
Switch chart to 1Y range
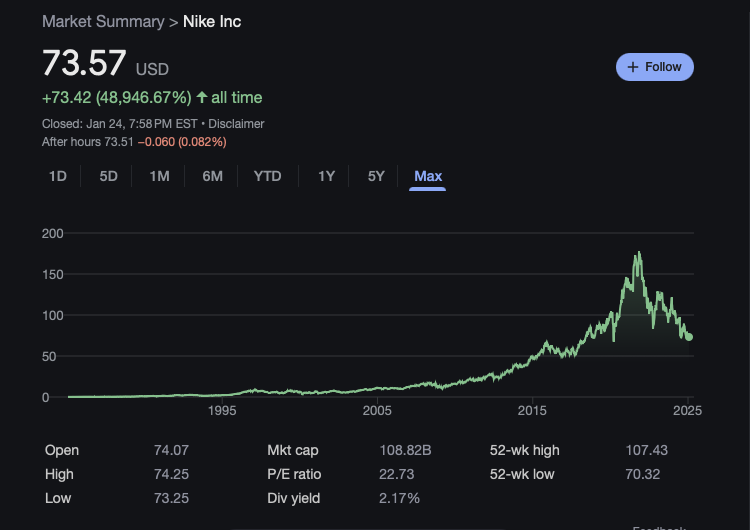click(x=326, y=176)
